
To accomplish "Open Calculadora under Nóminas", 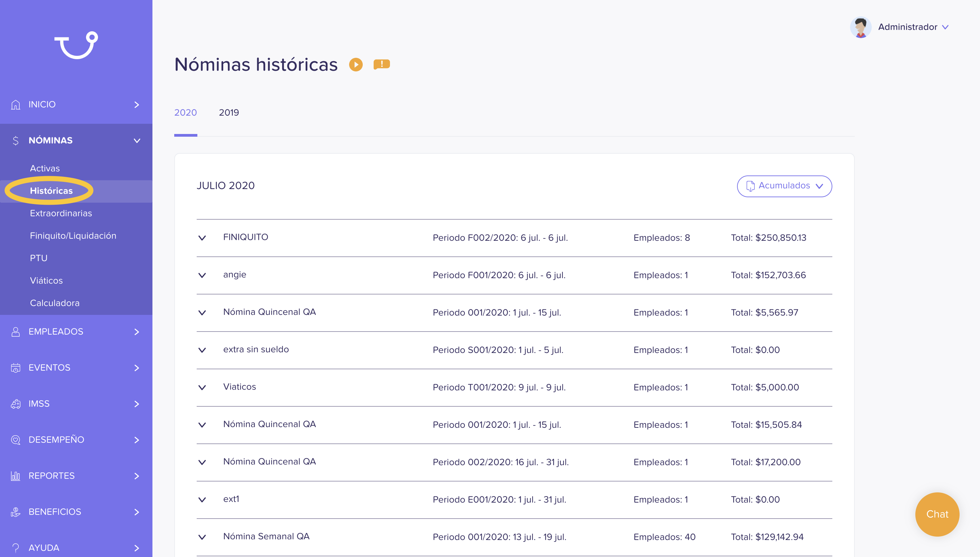I will (55, 303).
